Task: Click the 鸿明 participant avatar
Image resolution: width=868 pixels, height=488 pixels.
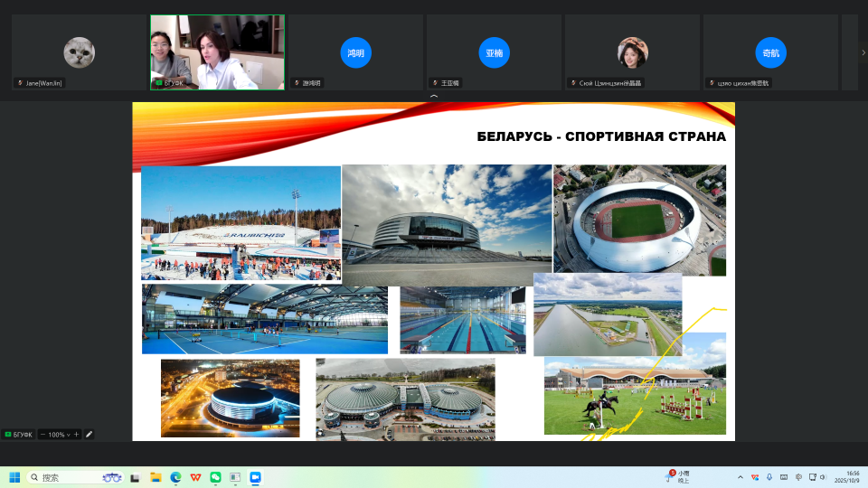Action: (355, 52)
